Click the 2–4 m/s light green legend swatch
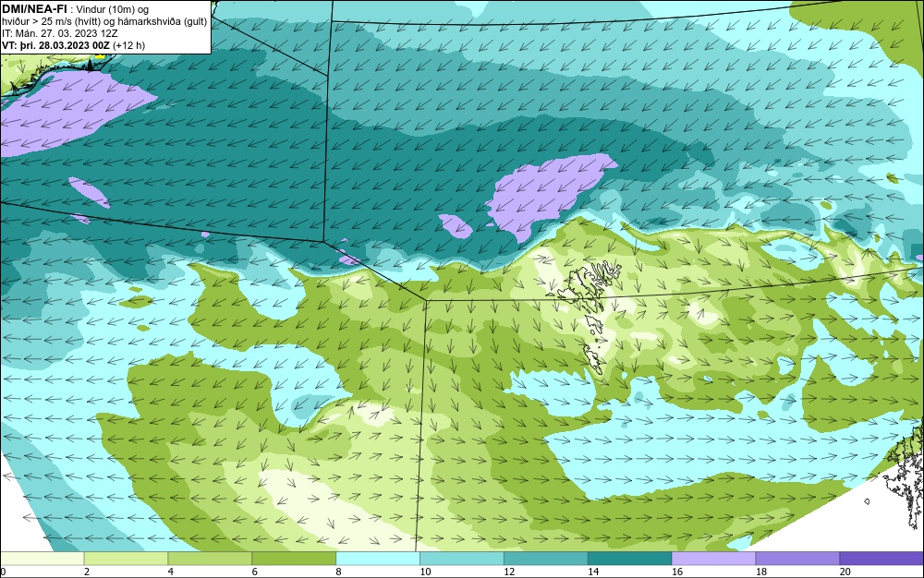This screenshot has height=578, width=924. click(126, 558)
